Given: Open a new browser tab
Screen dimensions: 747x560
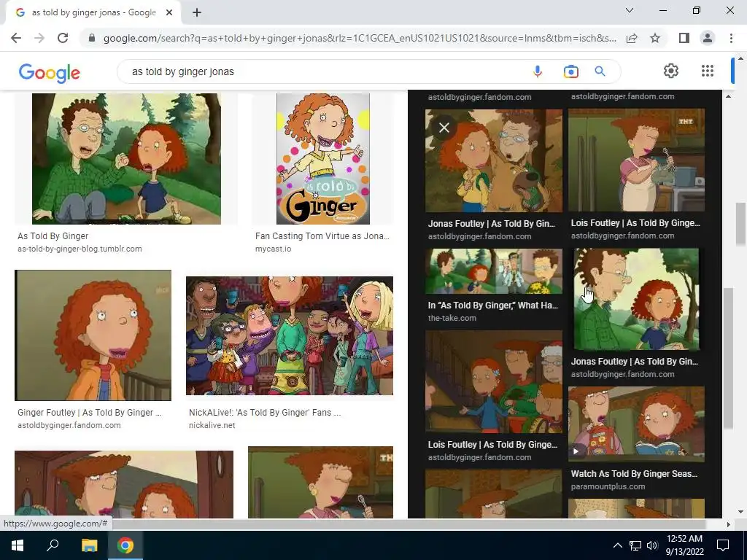Looking at the screenshot, I should [197, 13].
